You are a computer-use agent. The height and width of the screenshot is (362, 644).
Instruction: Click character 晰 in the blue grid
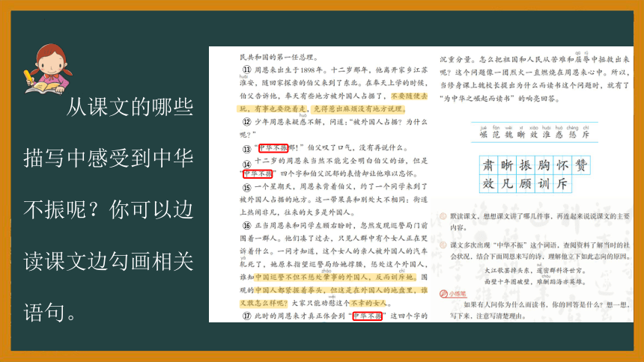coord(507,165)
